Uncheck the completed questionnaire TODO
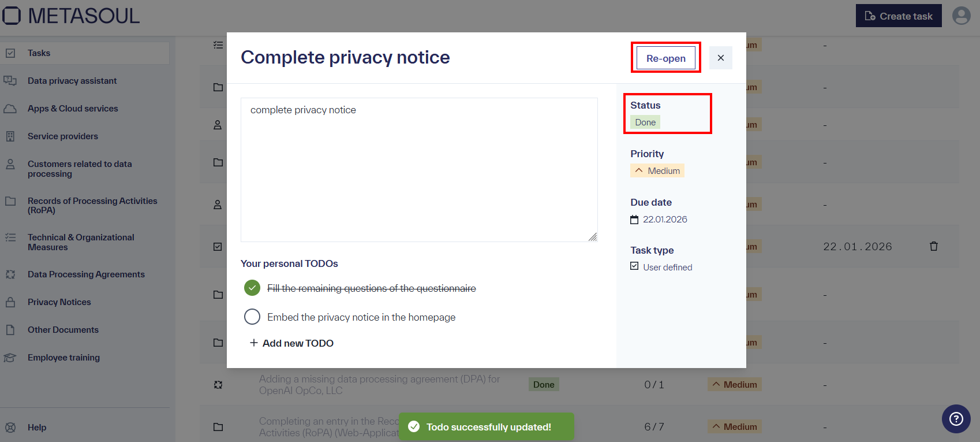This screenshot has width=980, height=442. (x=252, y=288)
